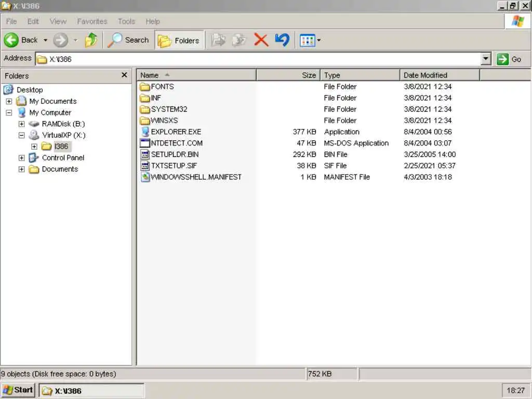The height and width of the screenshot is (399, 532).
Task: Select My Documents icon in tree
Action: click(x=21, y=101)
